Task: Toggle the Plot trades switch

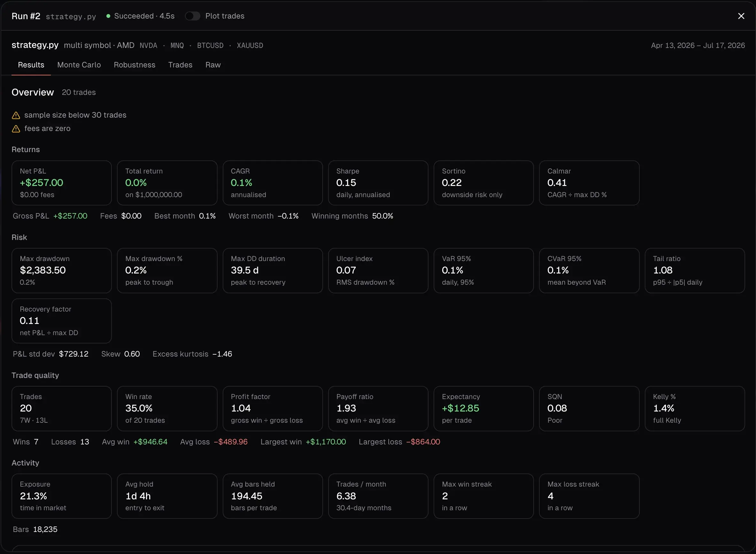Action: [x=193, y=16]
